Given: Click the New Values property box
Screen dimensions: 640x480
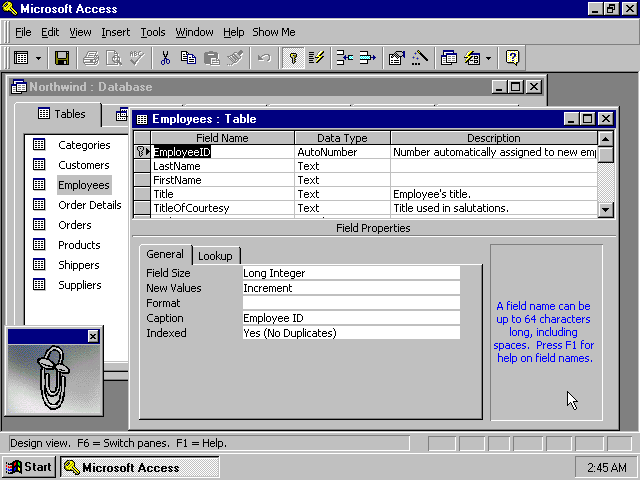Looking at the screenshot, I should pyautogui.click(x=351, y=288).
